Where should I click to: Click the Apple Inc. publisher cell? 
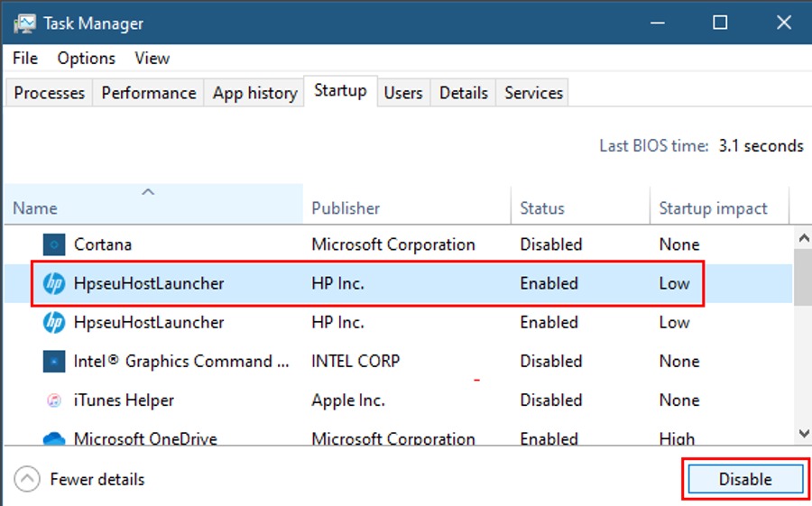(348, 400)
